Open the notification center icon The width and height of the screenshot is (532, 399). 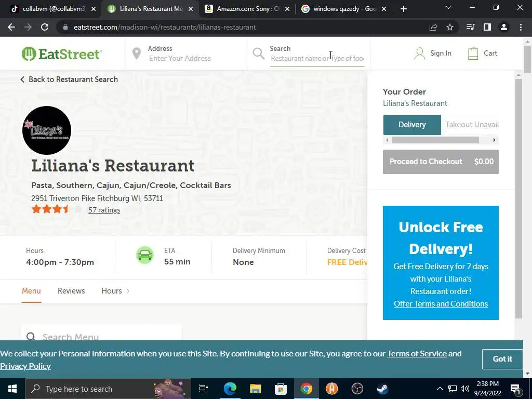point(516,389)
